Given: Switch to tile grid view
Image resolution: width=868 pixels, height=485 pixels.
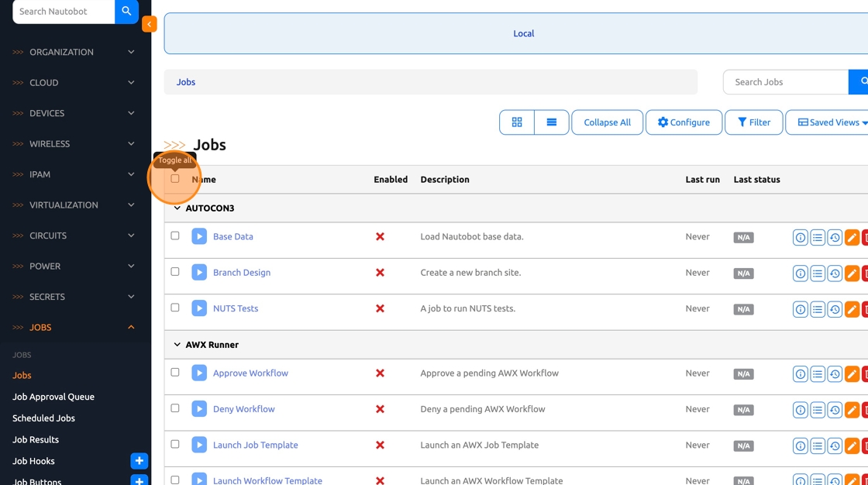Looking at the screenshot, I should tap(517, 122).
